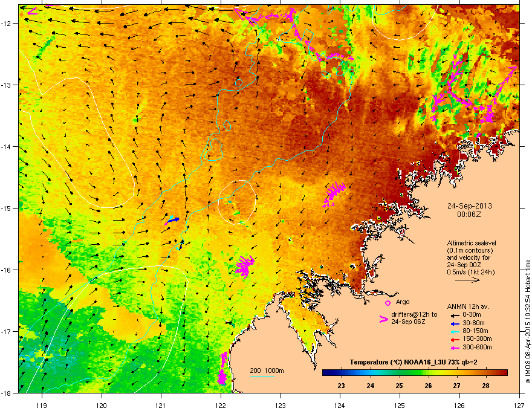Click the '24-Sep-2013' date text
532x411 pixels.
pos(469,206)
